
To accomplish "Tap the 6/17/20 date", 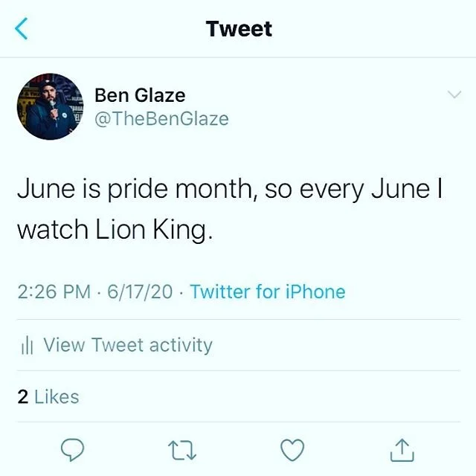I will click(140, 292).
